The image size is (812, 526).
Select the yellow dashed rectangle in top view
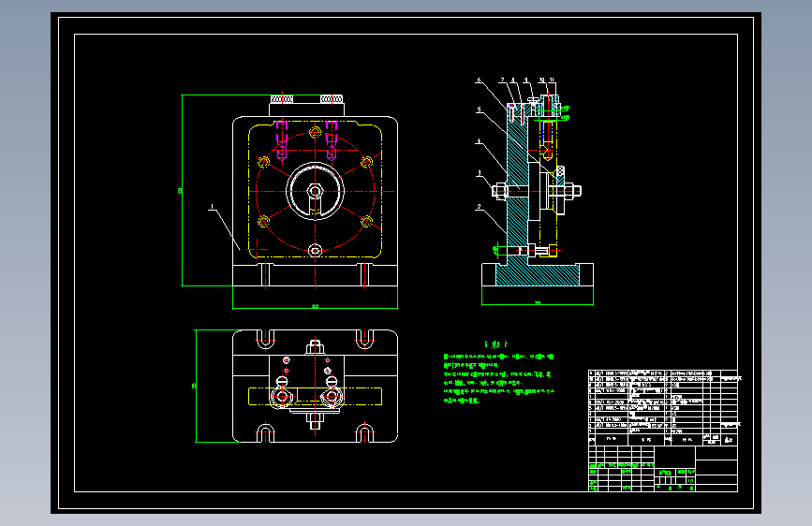point(315,396)
